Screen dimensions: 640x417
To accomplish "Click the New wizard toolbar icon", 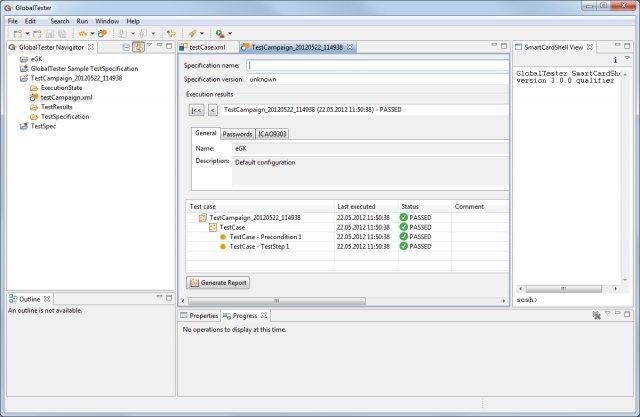I will (16, 33).
